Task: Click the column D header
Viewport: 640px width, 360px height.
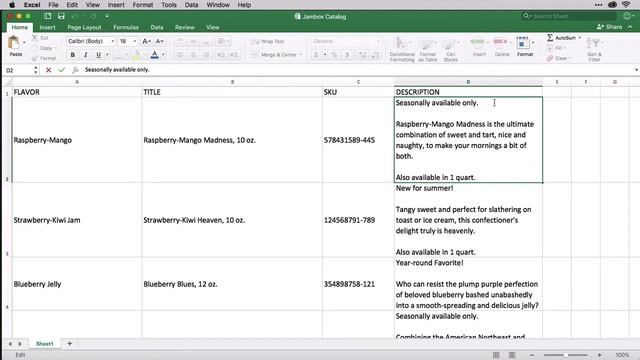Action: point(468,82)
